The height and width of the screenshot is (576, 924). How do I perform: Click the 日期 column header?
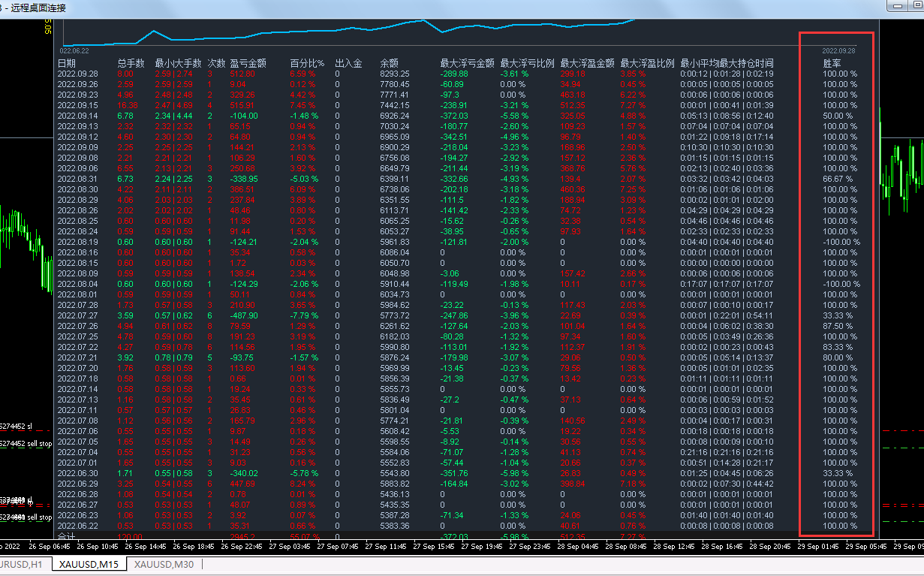coord(67,63)
